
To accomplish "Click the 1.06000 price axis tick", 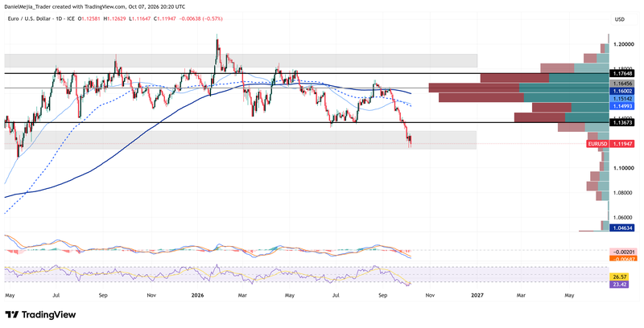I will click(x=621, y=218).
